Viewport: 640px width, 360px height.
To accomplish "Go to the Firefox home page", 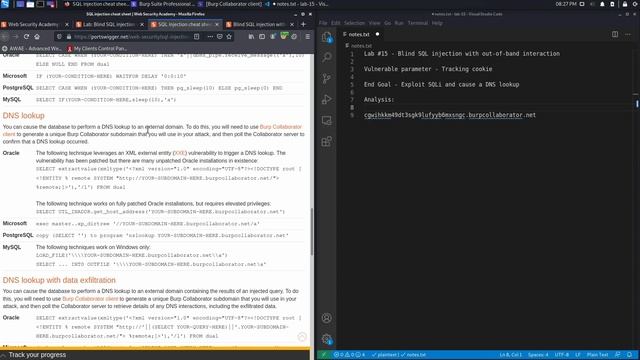I will point(37,36).
